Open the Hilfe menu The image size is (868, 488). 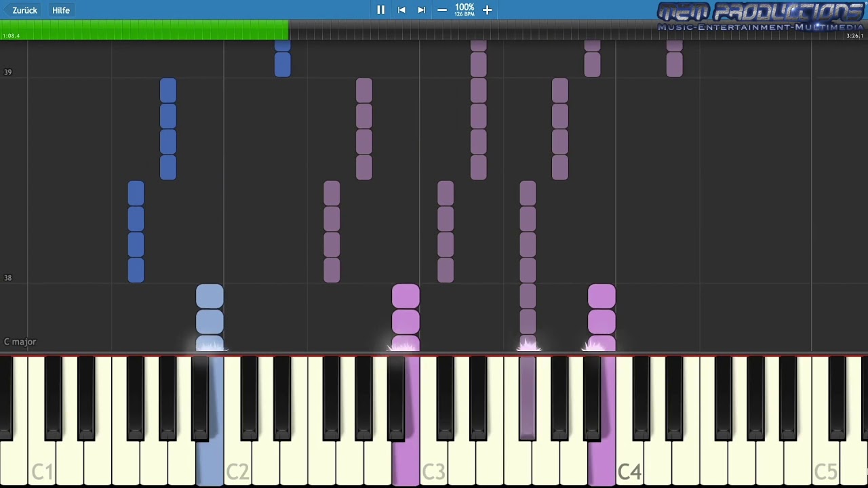(x=61, y=10)
